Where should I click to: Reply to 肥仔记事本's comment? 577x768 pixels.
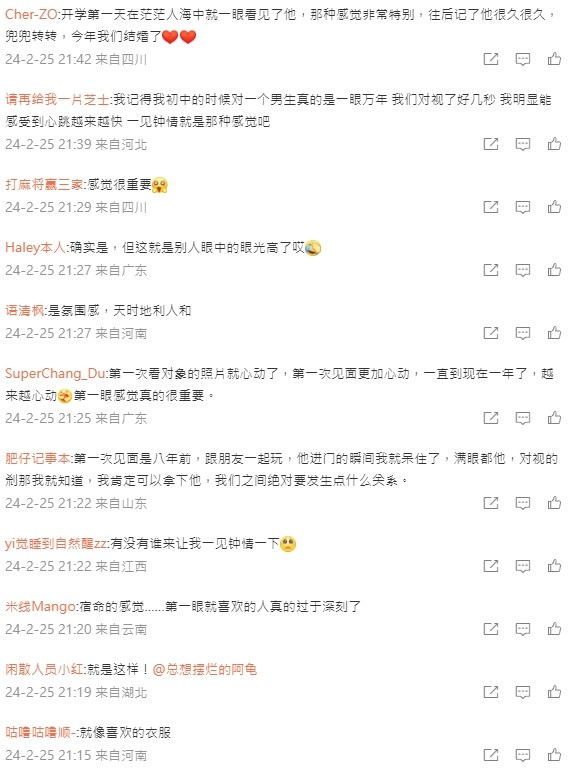click(523, 503)
